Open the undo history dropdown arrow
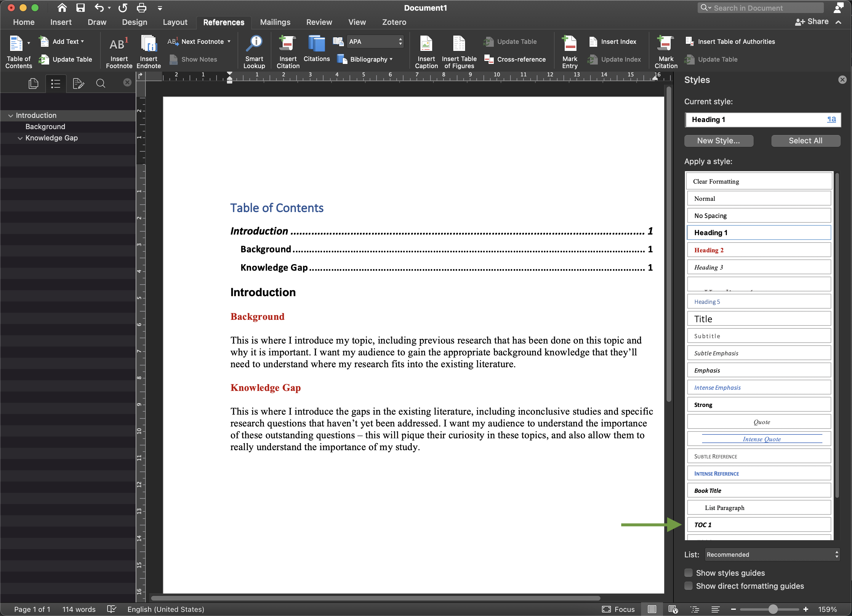The width and height of the screenshot is (852, 616). pos(109,7)
